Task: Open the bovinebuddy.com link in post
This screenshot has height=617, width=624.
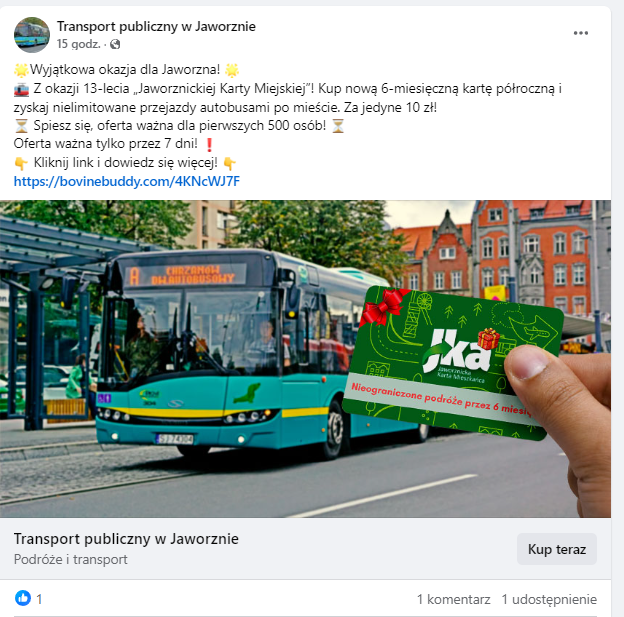Action: (x=127, y=182)
